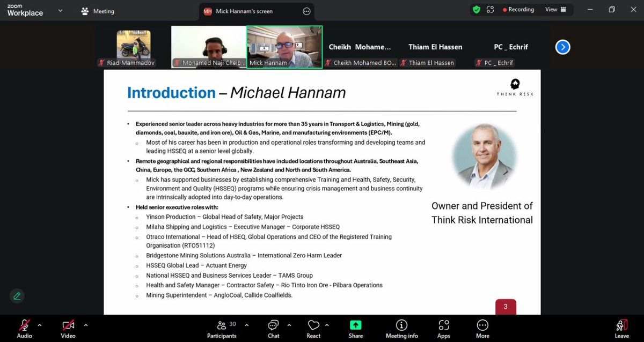Expand audio options chevron next to Audio
Screen dimensions: 644x342
coord(39,325)
